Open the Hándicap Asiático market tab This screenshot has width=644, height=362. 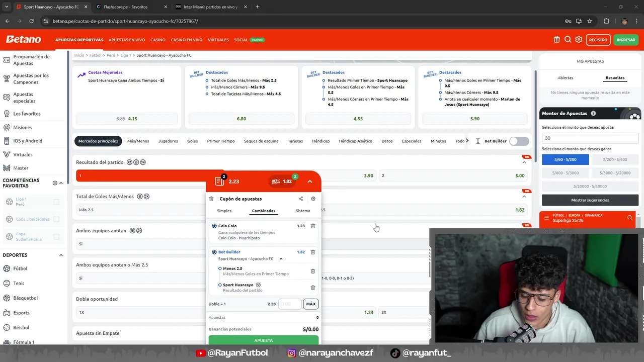click(x=356, y=141)
